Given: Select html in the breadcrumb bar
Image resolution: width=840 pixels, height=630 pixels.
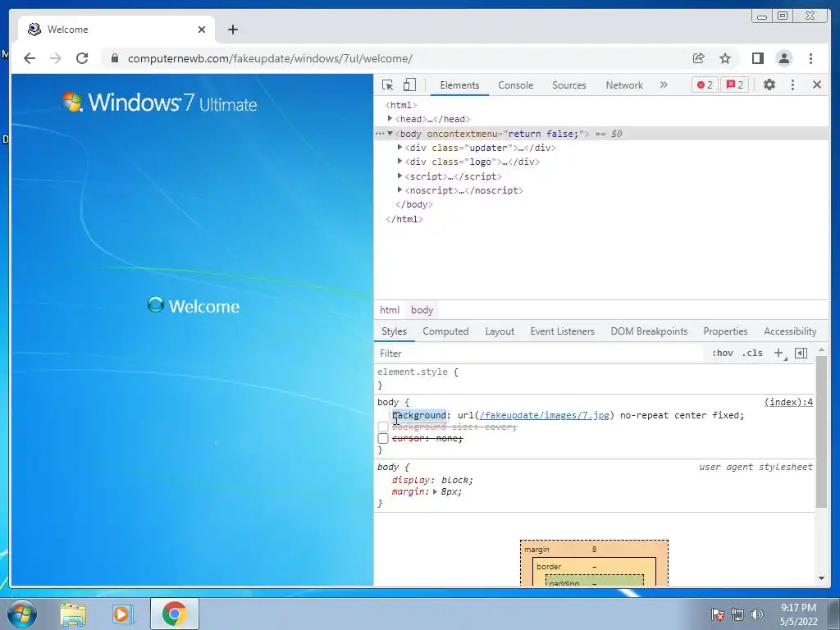Looking at the screenshot, I should pos(390,309).
